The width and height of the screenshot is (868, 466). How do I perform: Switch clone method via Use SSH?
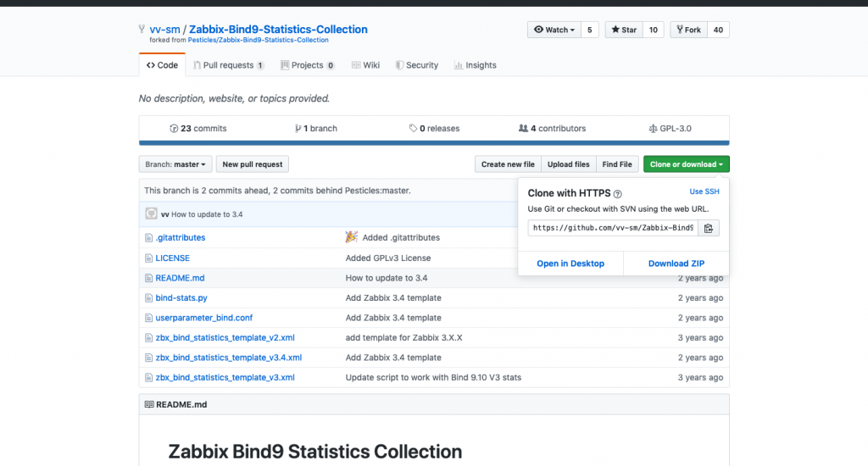(x=704, y=191)
